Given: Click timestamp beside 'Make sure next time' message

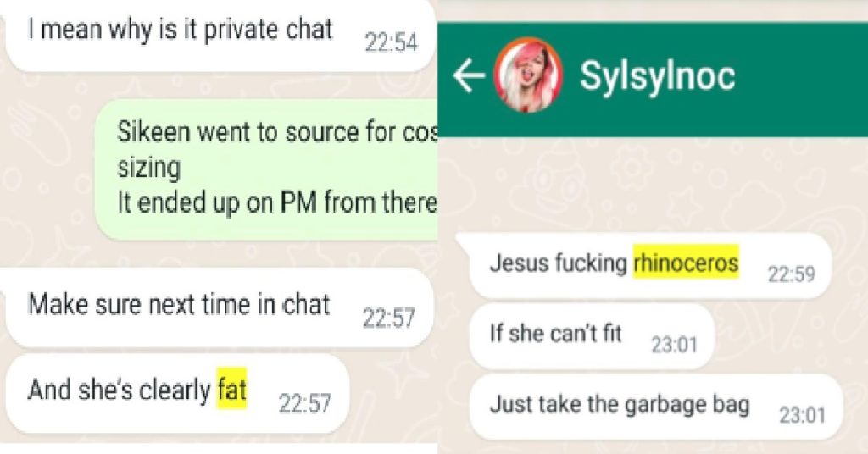Looking at the screenshot, I should pyautogui.click(x=388, y=318).
